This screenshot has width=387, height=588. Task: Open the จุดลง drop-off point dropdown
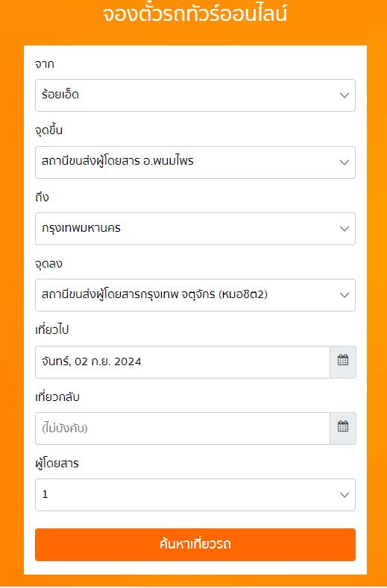[x=195, y=295]
